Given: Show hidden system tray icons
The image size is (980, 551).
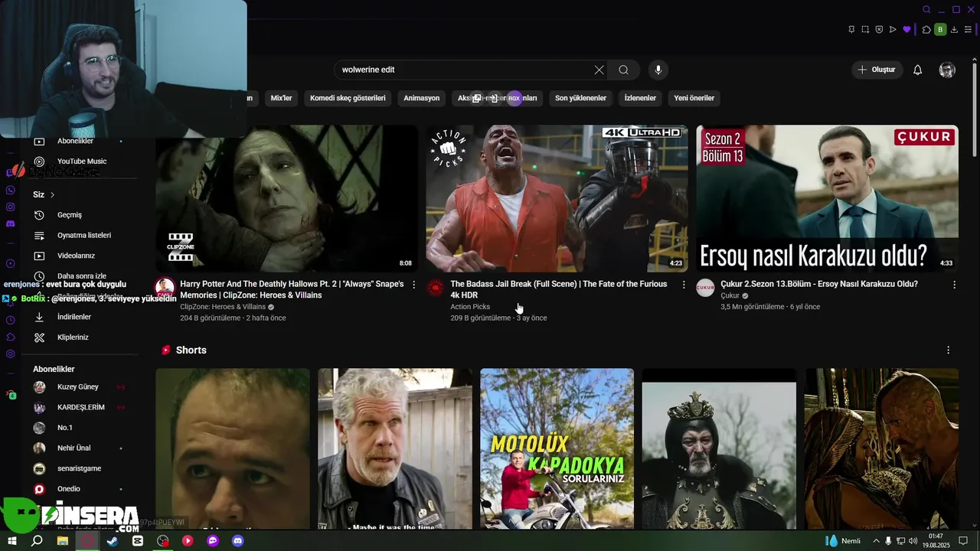Looking at the screenshot, I should (876, 541).
